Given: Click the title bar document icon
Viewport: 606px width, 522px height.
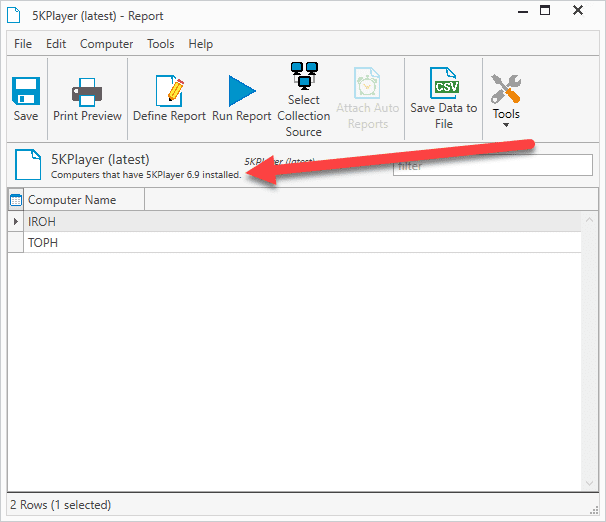Looking at the screenshot, I should tap(14, 15).
